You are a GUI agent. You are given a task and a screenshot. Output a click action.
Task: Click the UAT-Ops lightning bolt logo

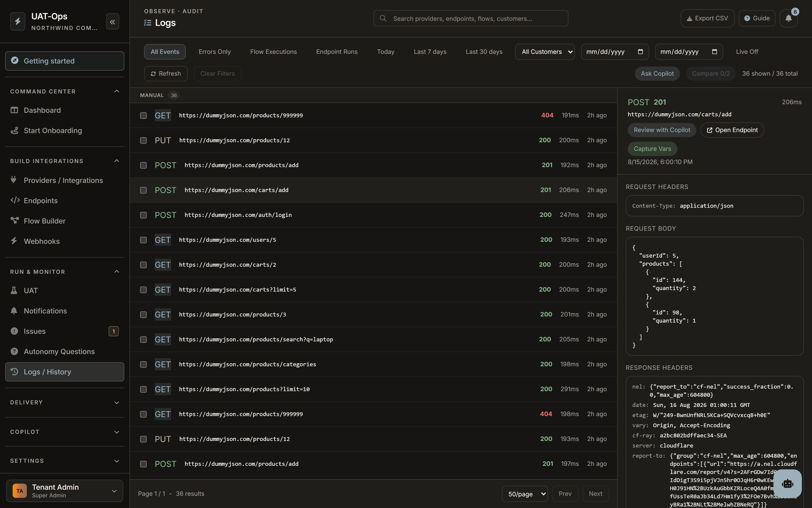click(18, 22)
